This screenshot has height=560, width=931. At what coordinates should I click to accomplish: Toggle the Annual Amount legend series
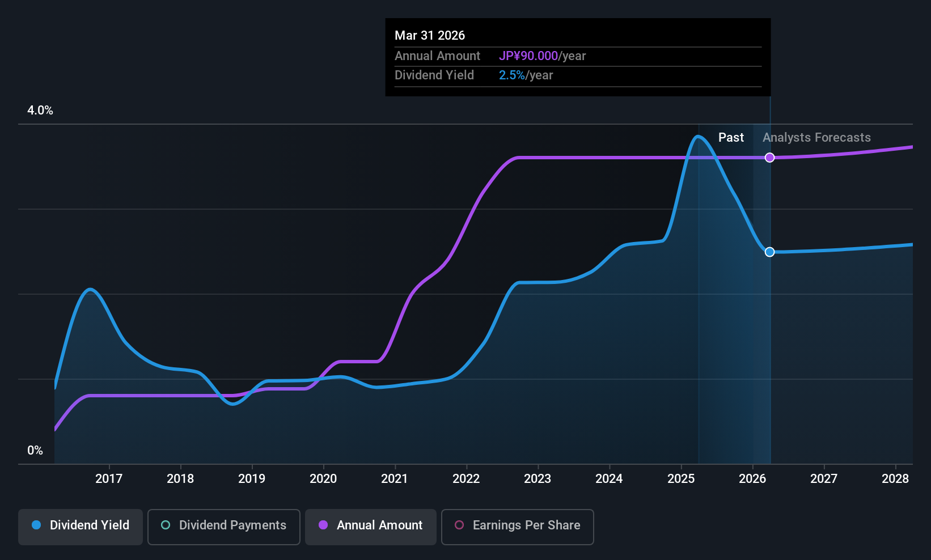tap(371, 527)
